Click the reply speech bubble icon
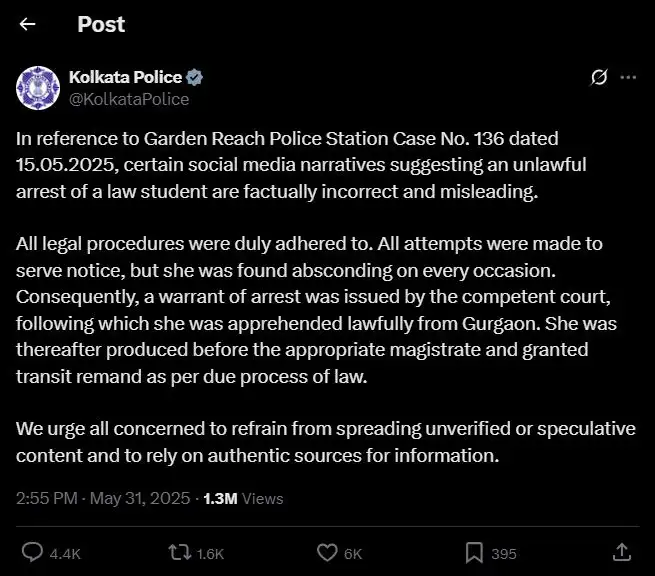The height and width of the screenshot is (576, 655). click(32, 552)
